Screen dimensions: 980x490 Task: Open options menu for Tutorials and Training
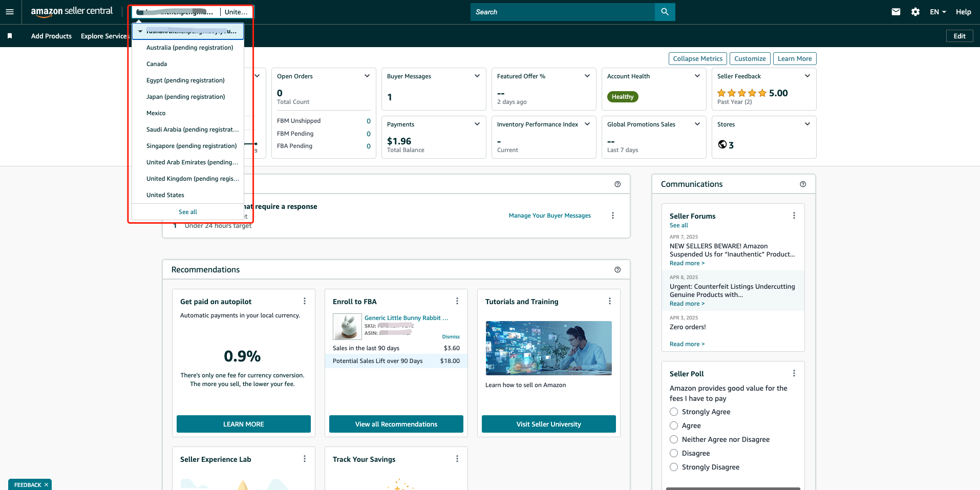610,301
